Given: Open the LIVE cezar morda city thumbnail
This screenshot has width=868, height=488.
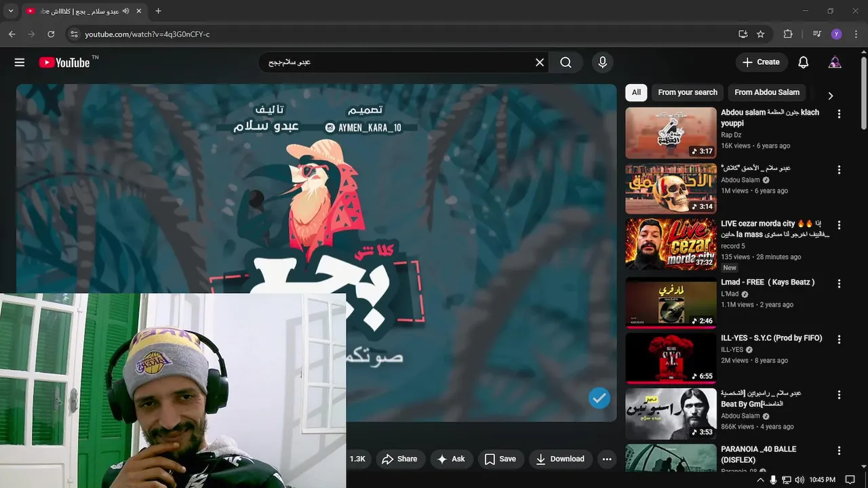Looking at the screenshot, I should 671,244.
